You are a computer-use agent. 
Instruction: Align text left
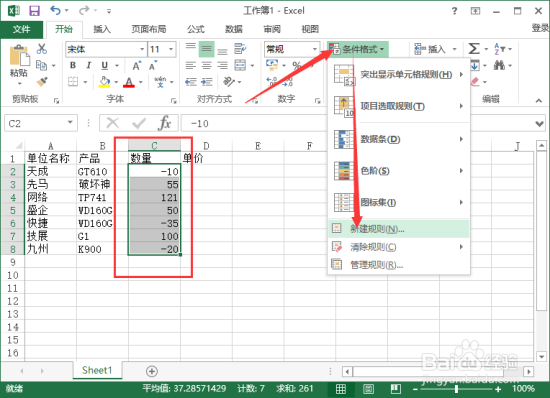[x=191, y=66]
